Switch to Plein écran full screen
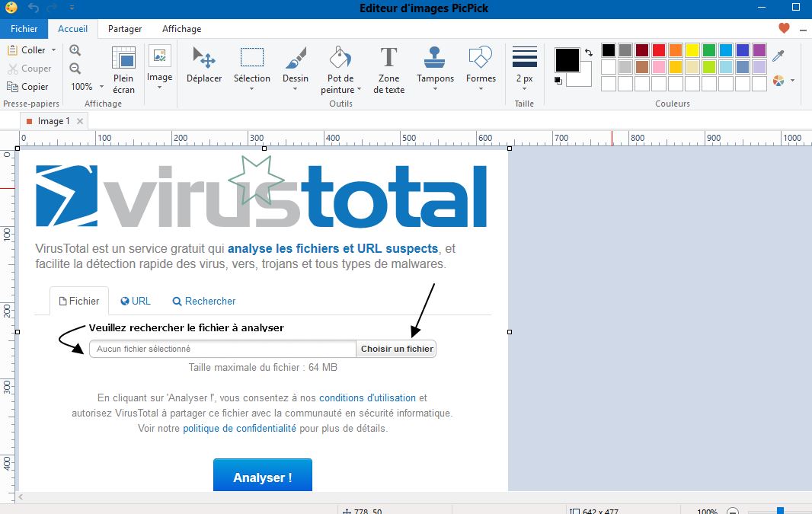Viewport: 812px width, 514px height. point(123,70)
